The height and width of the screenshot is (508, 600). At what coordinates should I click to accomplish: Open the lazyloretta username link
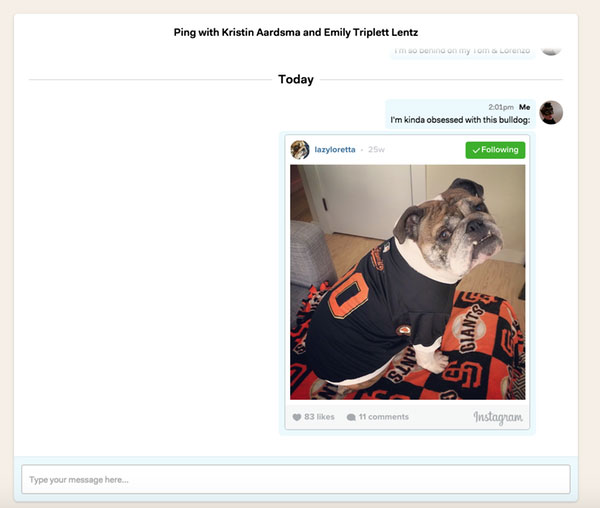pyautogui.click(x=335, y=150)
